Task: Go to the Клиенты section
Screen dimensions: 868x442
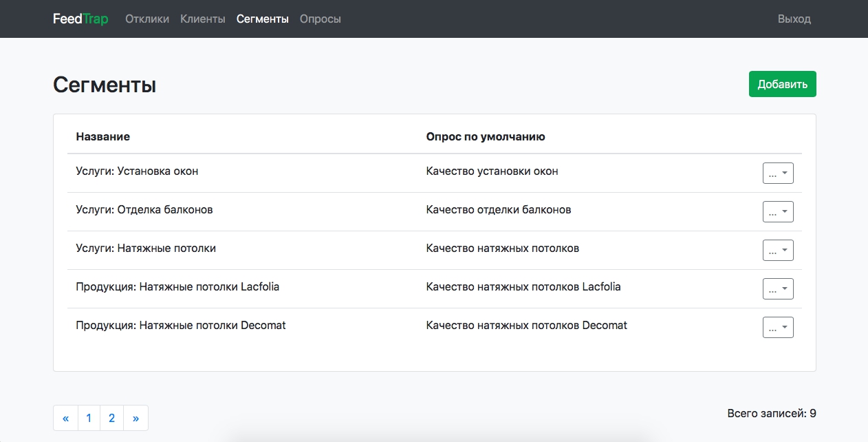Action: click(203, 19)
